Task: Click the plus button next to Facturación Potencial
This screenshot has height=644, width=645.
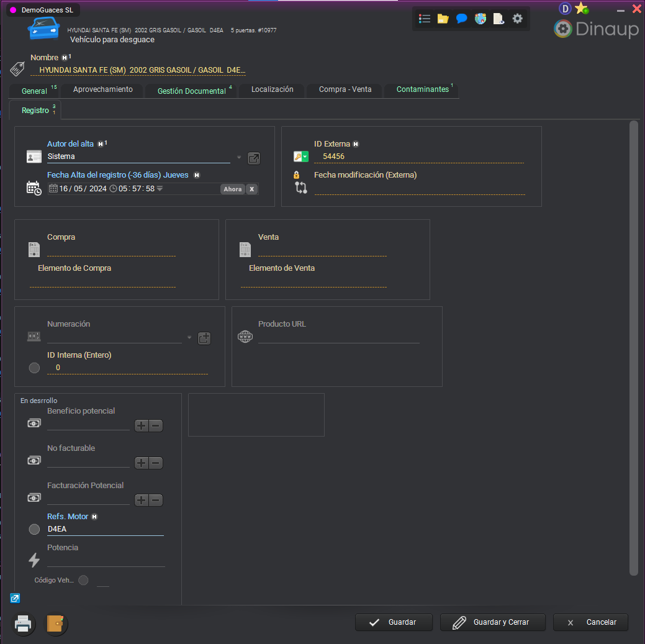Action: pyautogui.click(x=142, y=500)
